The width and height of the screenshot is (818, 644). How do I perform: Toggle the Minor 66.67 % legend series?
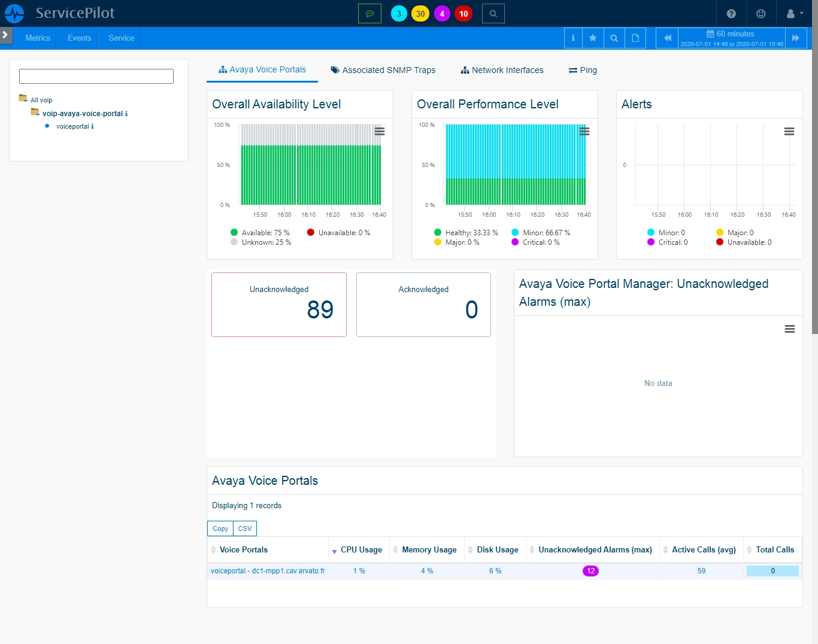tap(541, 233)
